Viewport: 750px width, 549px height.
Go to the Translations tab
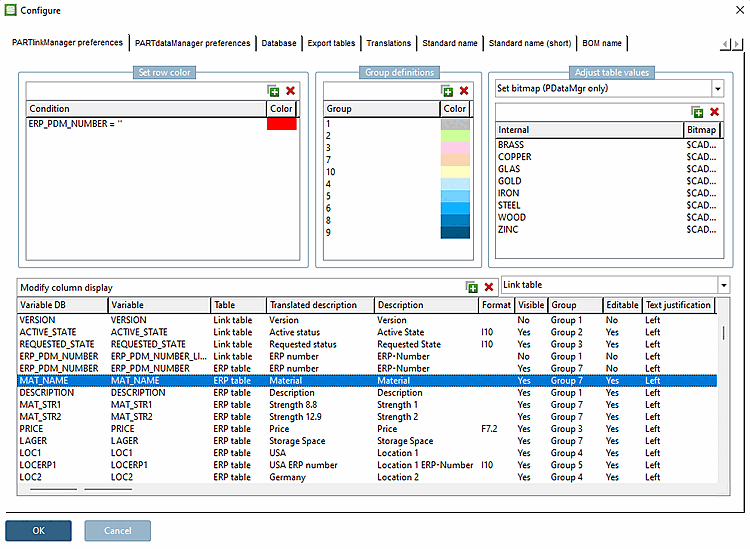click(388, 43)
